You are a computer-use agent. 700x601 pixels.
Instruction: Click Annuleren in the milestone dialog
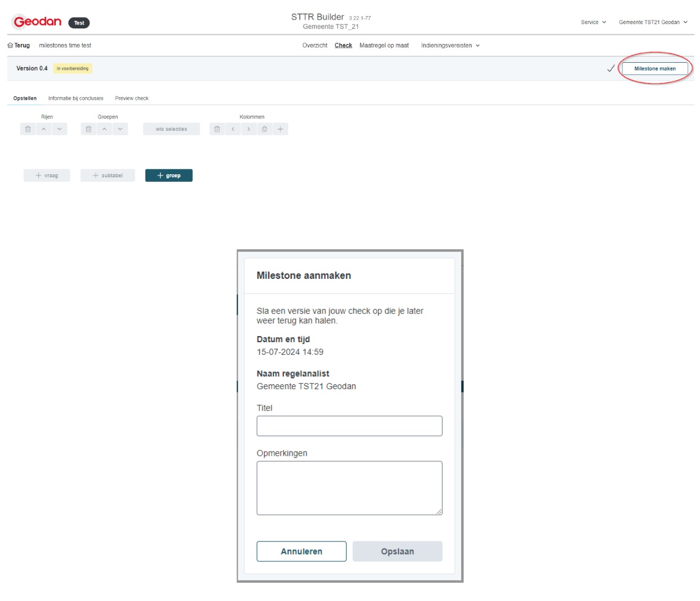[x=301, y=551]
